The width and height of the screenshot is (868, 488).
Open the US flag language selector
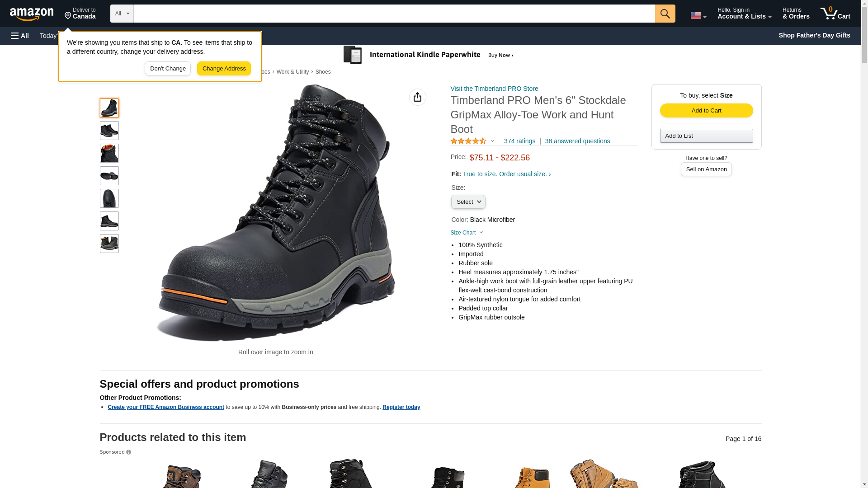coord(698,15)
